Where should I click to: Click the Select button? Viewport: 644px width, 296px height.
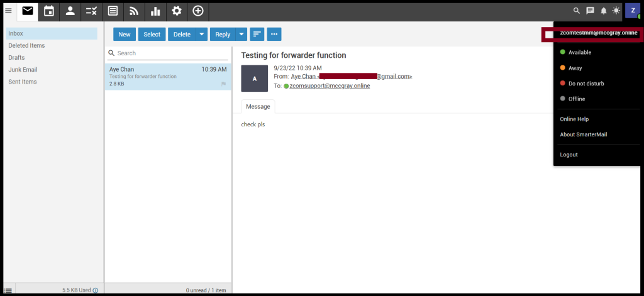[152, 35]
